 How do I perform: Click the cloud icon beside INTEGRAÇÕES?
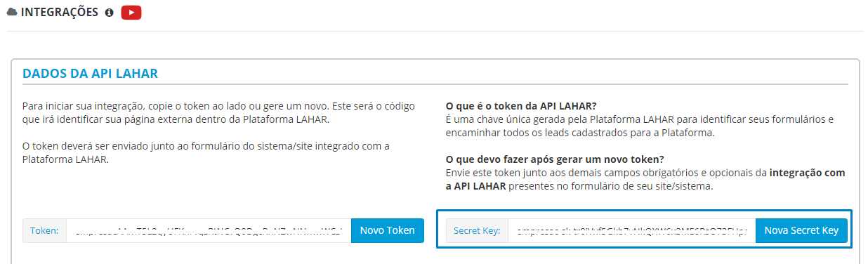pos(12,12)
